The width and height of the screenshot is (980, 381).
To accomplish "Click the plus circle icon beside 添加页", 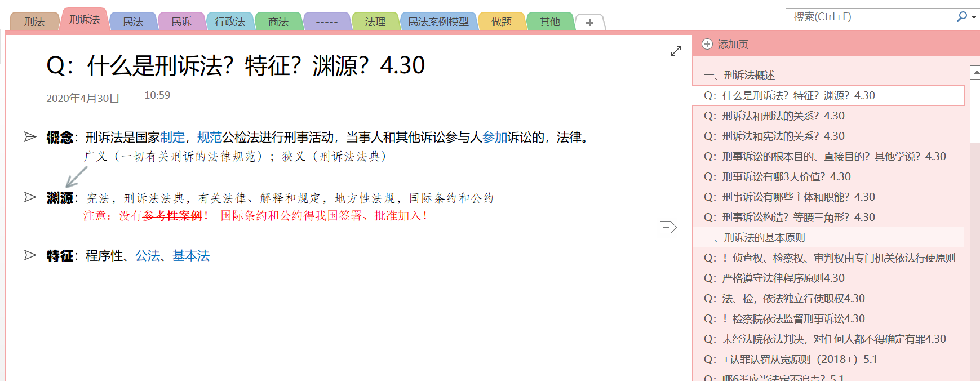I will tap(707, 44).
